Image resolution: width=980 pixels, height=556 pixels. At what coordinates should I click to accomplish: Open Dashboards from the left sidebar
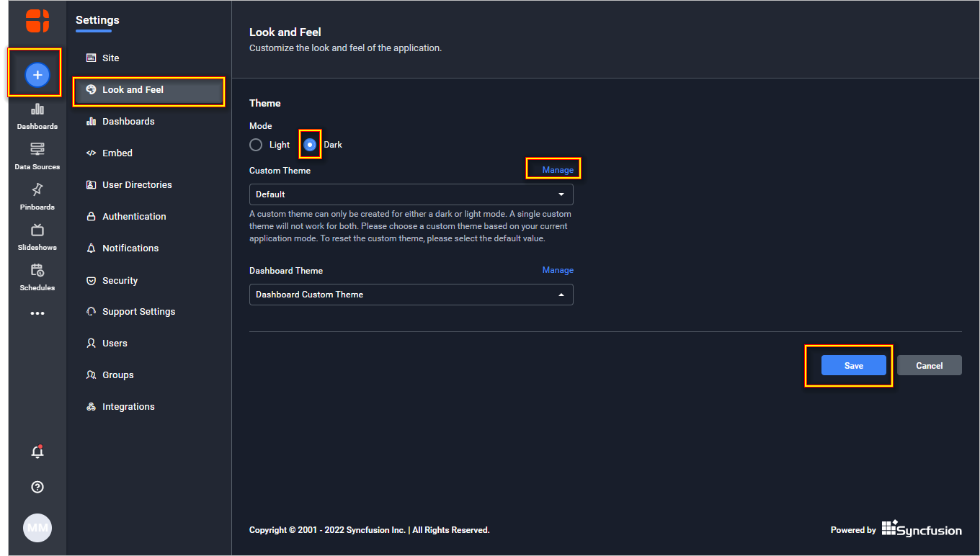tap(37, 116)
